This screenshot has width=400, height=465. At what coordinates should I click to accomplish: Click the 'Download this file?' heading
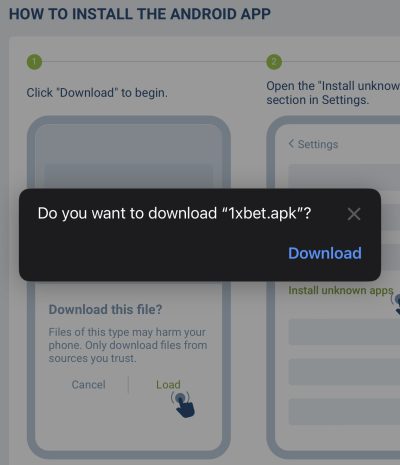click(x=105, y=309)
